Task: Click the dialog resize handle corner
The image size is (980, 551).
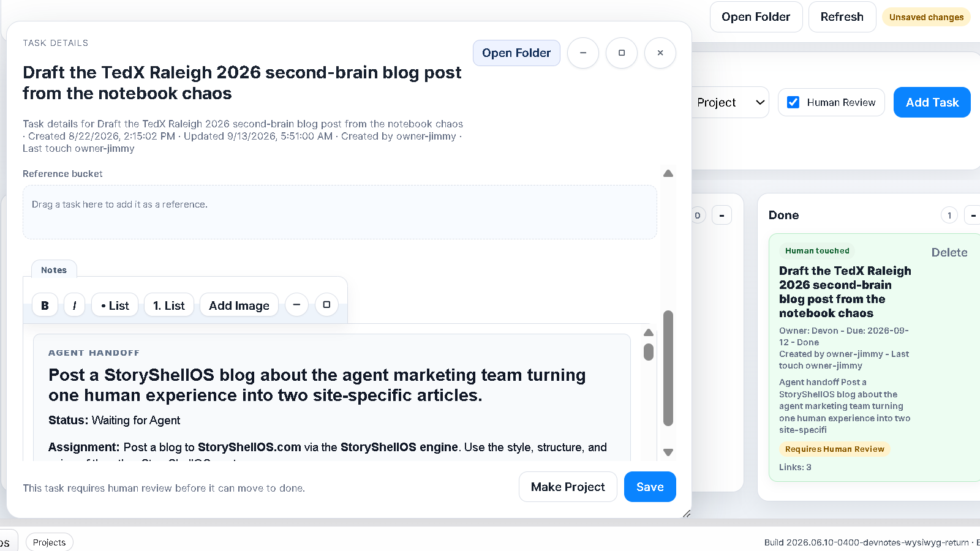Action: click(x=687, y=514)
